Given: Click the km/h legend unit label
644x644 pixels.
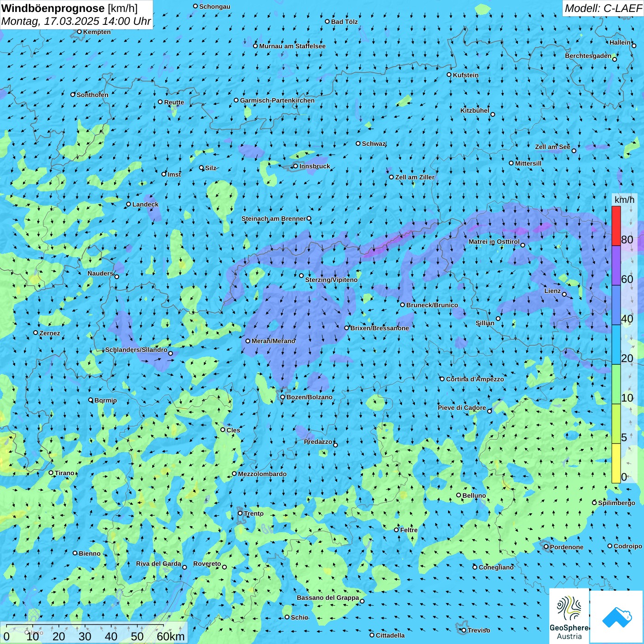Looking at the screenshot, I should pos(624,200).
